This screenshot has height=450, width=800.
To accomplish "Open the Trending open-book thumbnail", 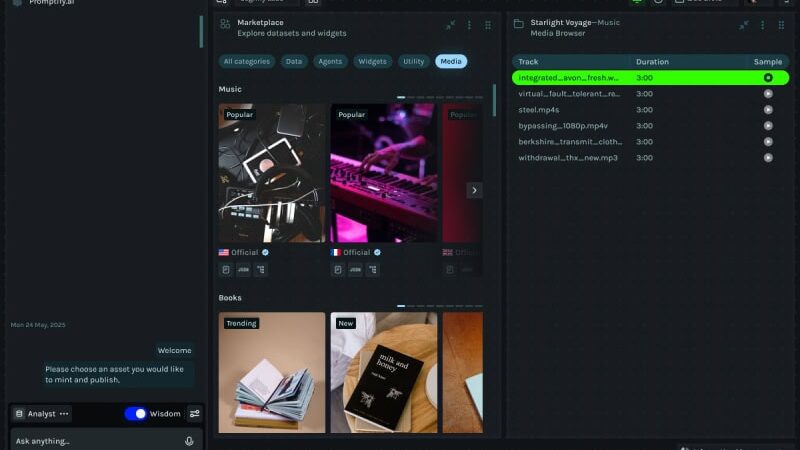I will pyautogui.click(x=272, y=373).
